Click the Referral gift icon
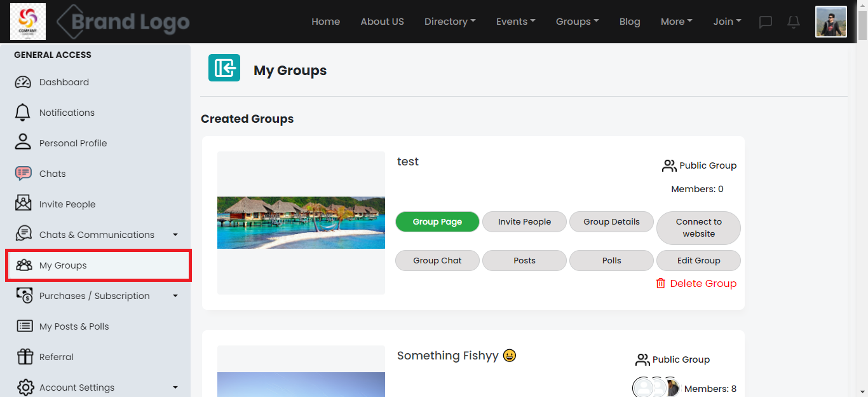The image size is (868, 397). point(25,356)
